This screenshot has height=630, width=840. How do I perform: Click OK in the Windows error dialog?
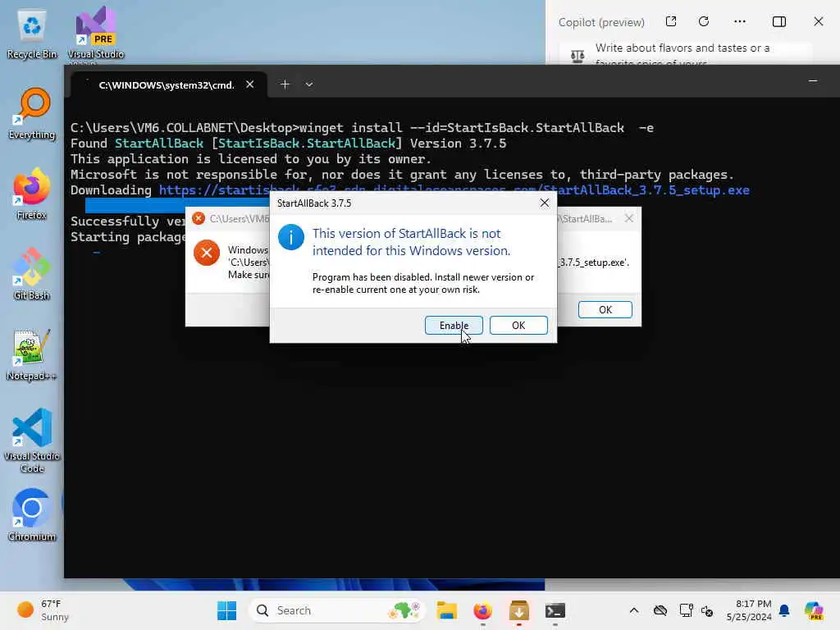[x=605, y=309]
